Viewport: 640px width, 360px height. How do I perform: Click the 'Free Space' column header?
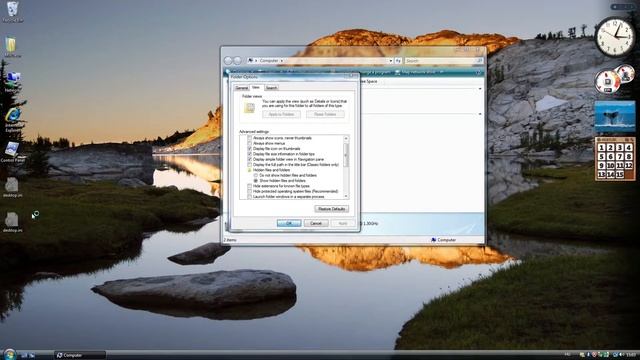click(x=369, y=82)
